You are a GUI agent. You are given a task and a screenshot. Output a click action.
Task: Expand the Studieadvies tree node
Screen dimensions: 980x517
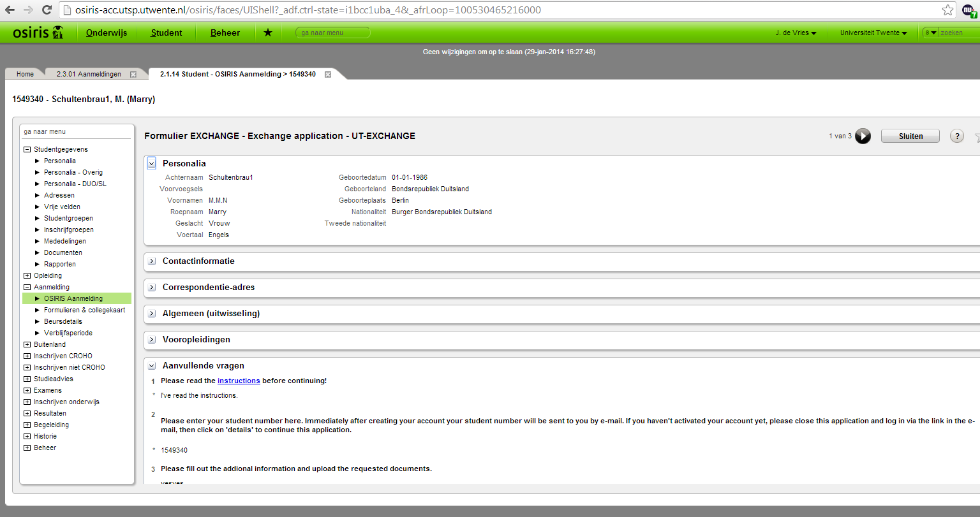[27, 379]
